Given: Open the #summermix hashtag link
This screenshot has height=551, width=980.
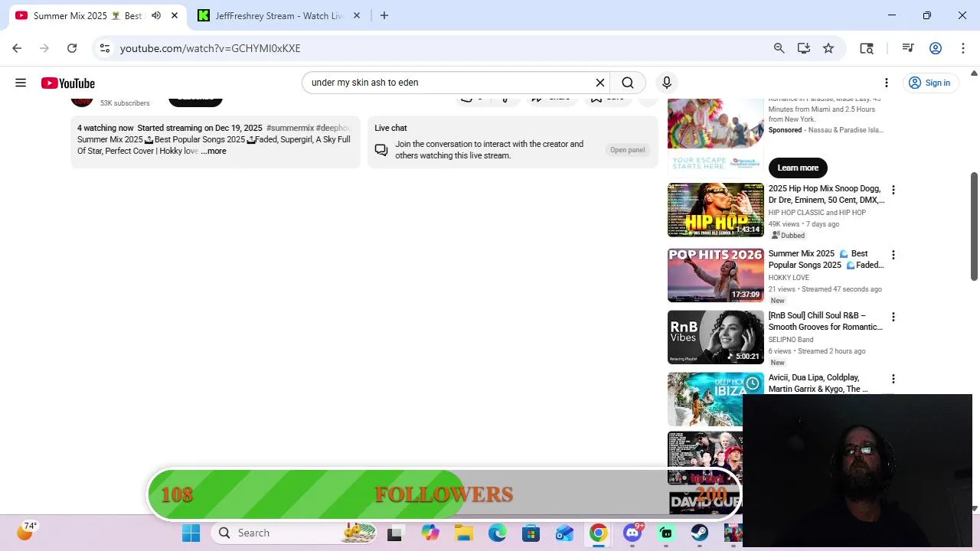Looking at the screenshot, I should (x=290, y=128).
